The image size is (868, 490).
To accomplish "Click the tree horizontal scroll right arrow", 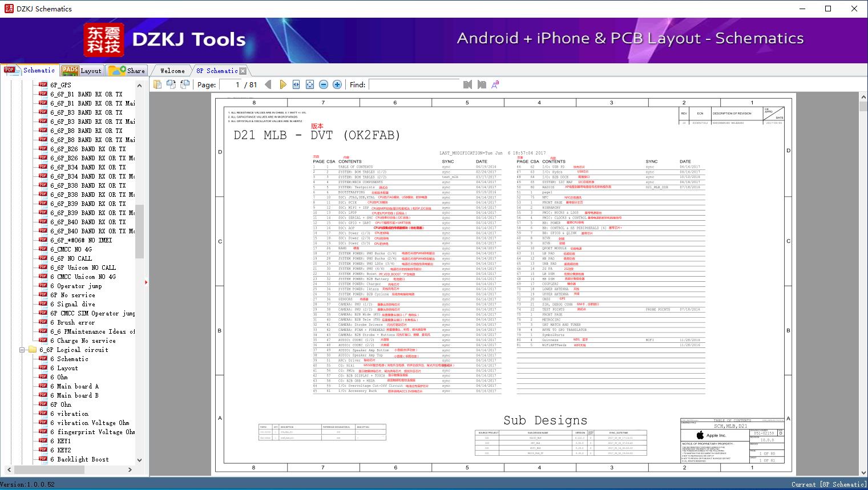I will click(130, 469).
